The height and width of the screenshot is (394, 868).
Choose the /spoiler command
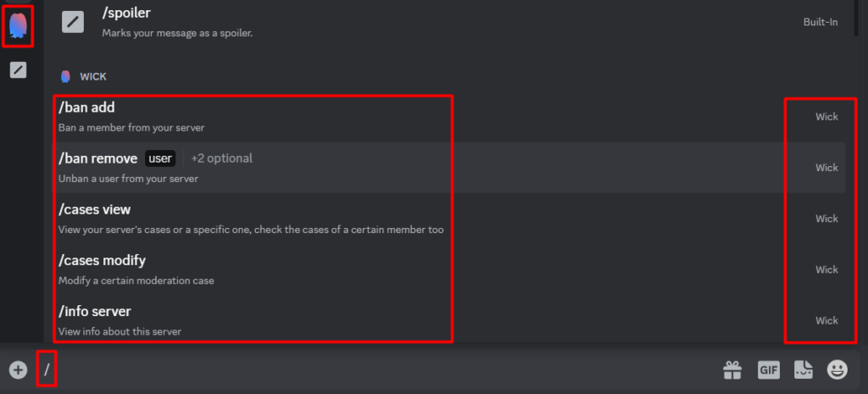[x=448, y=23]
